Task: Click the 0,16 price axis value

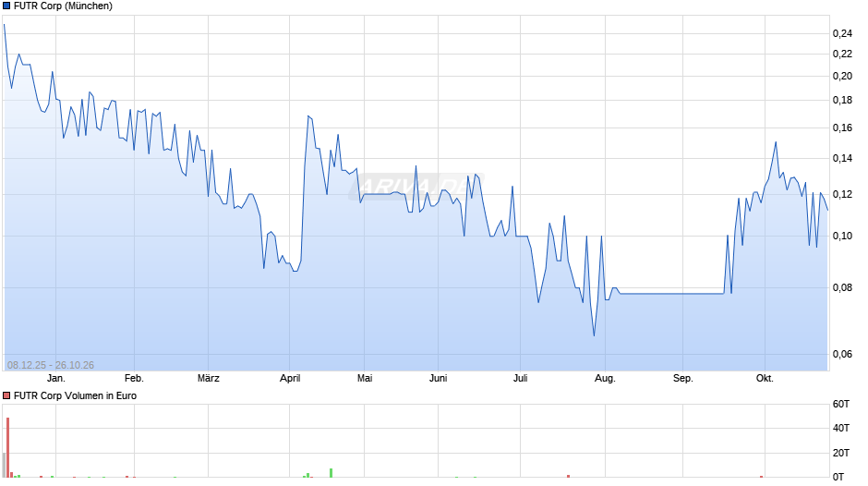Action: (x=842, y=128)
